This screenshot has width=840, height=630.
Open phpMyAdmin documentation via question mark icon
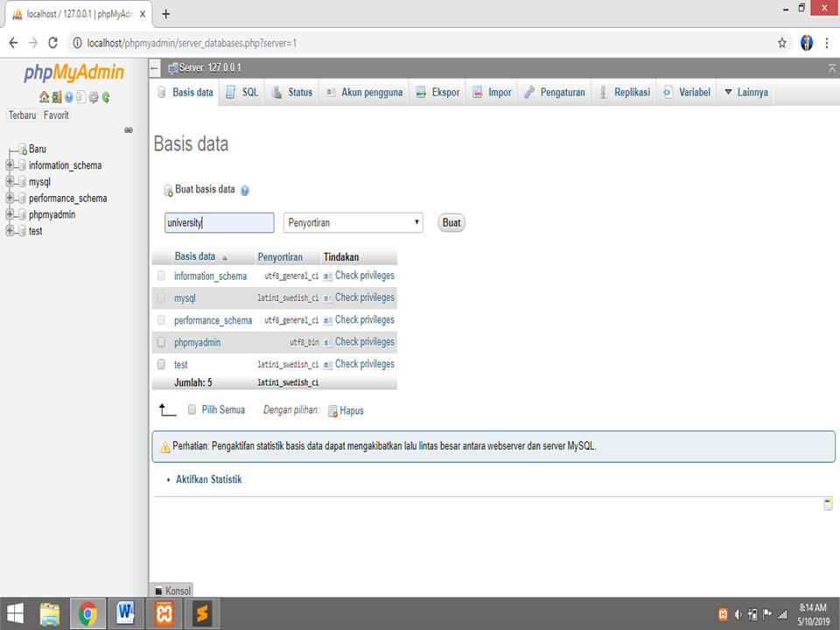point(68,98)
